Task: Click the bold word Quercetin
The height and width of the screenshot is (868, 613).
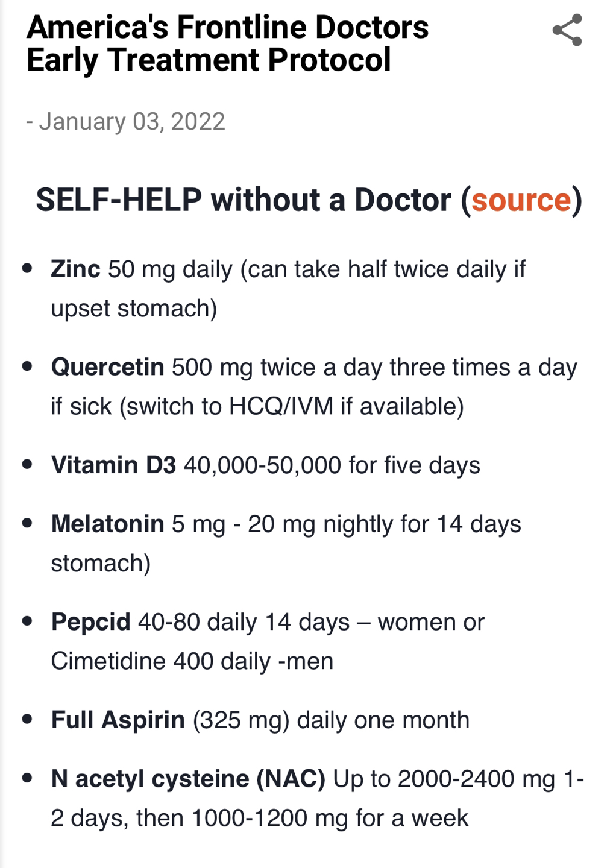Action: (x=107, y=367)
